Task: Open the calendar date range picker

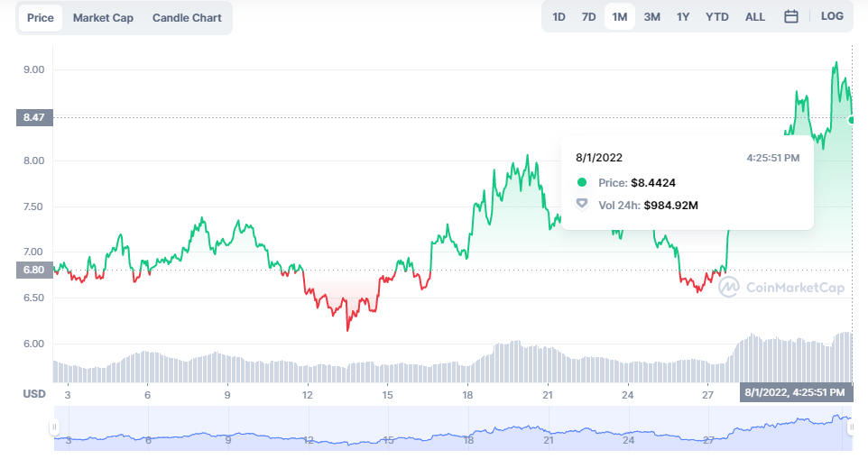Action: pyautogui.click(x=791, y=17)
